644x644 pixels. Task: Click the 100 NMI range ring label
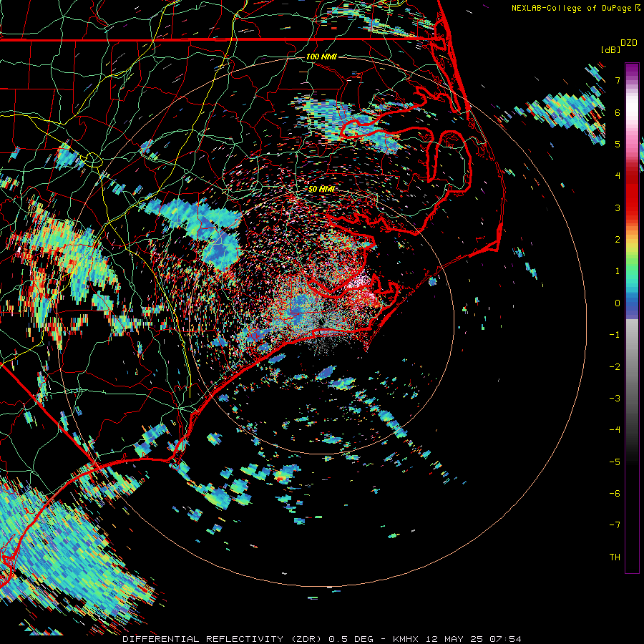coord(321,57)
